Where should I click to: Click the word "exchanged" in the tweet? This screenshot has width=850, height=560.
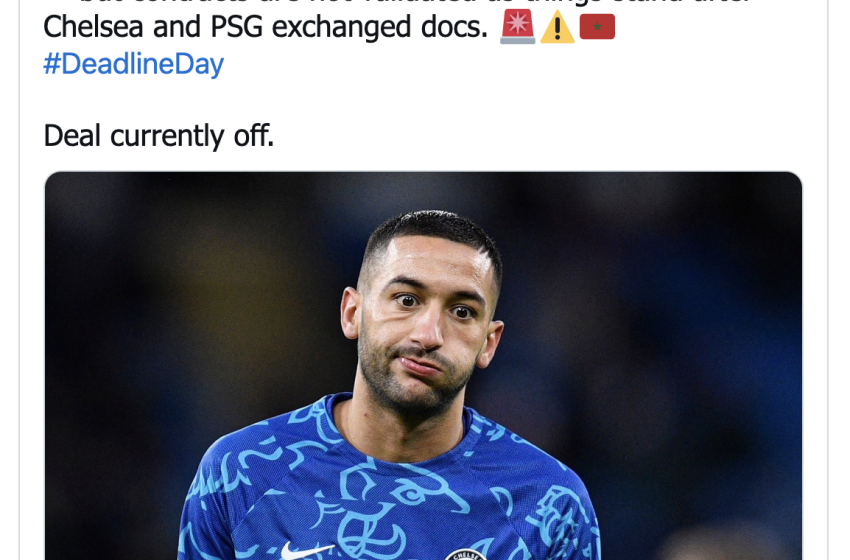(341, 27)
